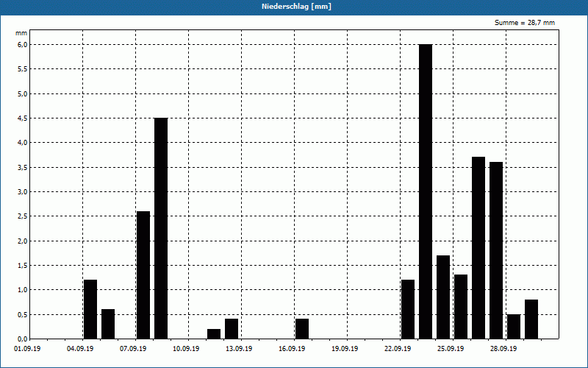Click the 3,0 y-axis label
This screenshot has height=368, width=588.
23,192
